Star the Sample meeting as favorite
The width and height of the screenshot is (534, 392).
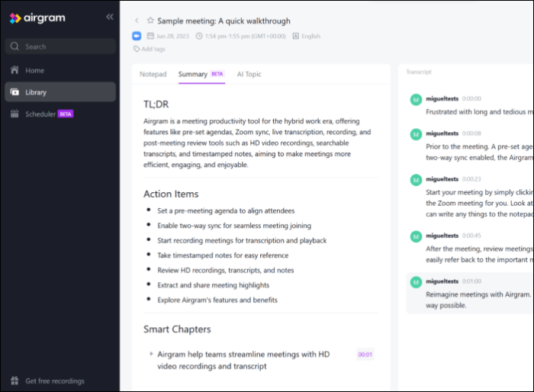(150, 21)
